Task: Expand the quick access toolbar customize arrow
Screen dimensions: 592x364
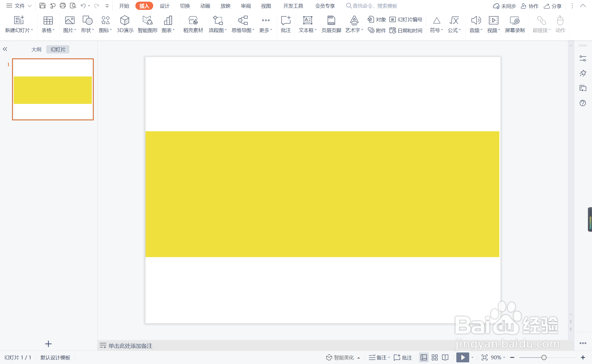Action: point(107,6)
